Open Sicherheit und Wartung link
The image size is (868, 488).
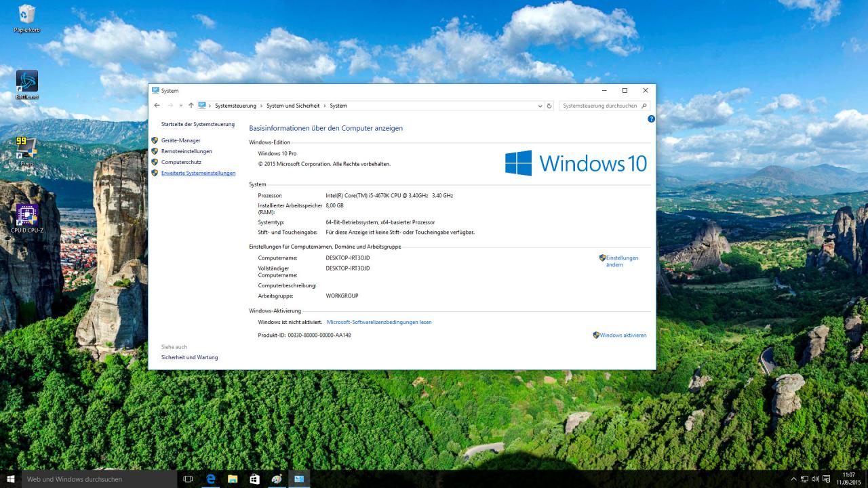(190, 357)
